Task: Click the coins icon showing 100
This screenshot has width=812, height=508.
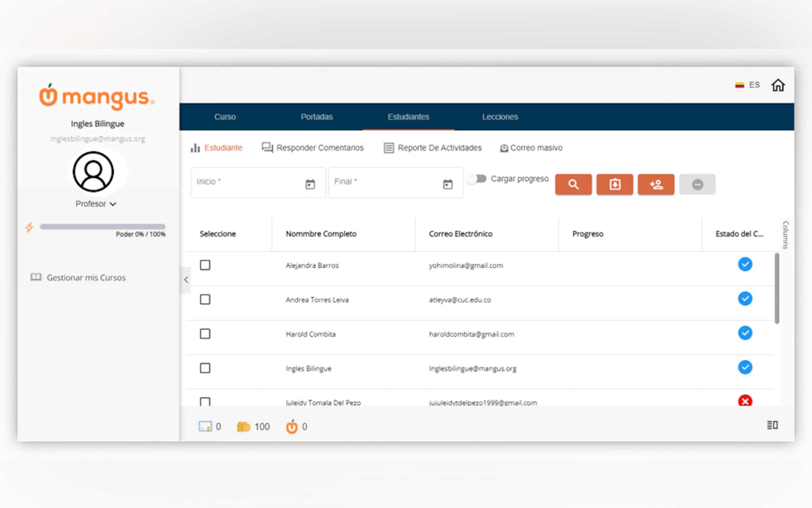Action: (243, 426)
